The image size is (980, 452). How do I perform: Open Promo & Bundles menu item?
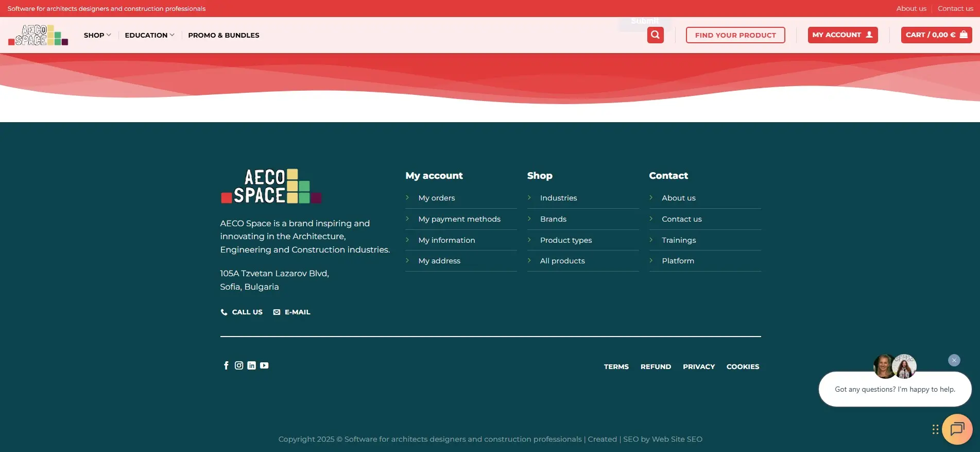tap(223, 35)
